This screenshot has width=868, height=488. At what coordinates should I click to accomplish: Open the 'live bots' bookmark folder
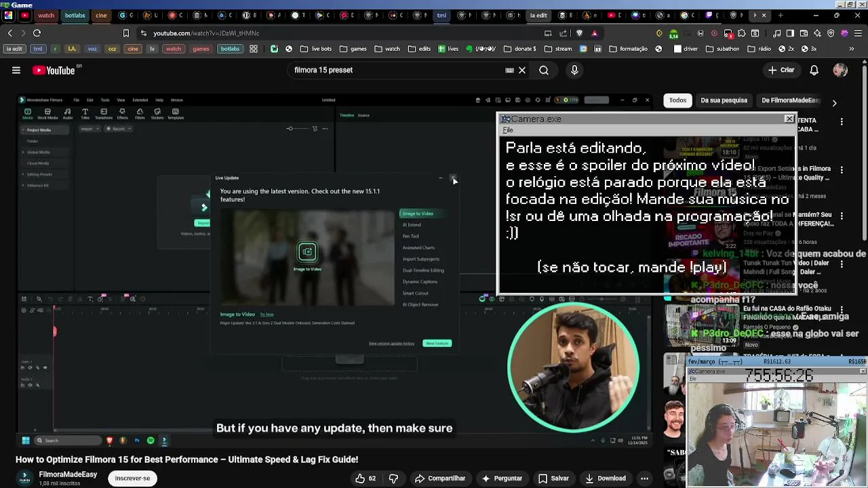315,49
